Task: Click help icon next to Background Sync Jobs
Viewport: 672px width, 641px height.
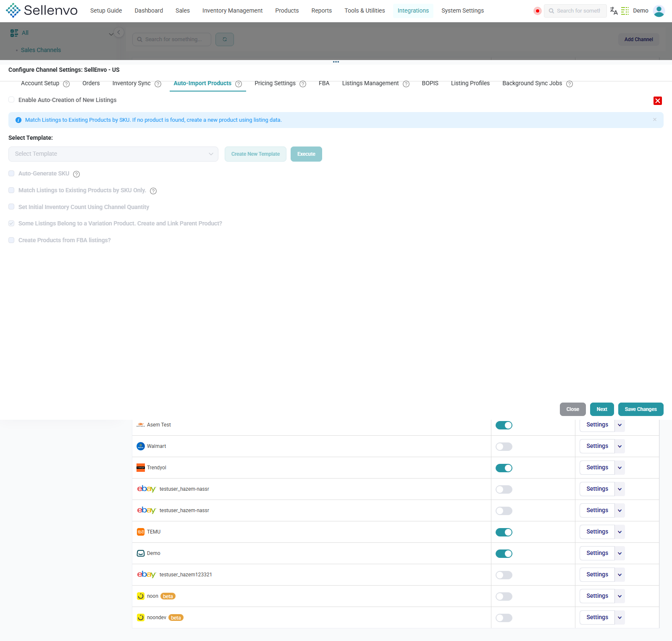Action: point(570,84)
